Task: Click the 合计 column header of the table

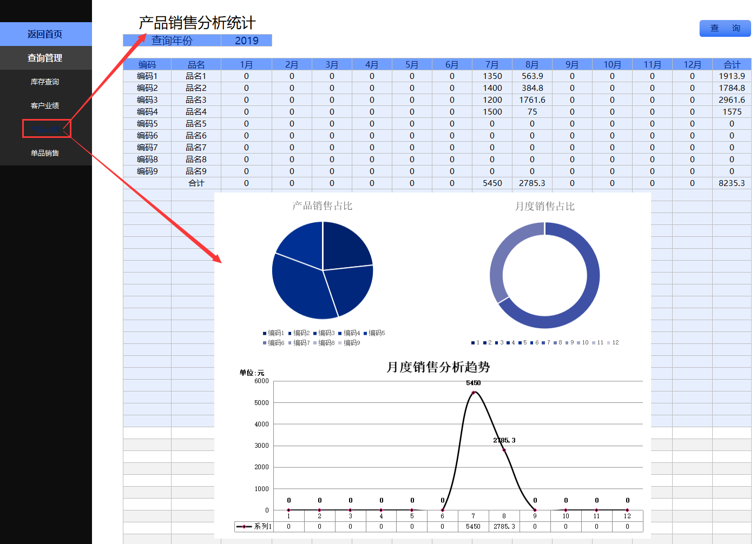Action: pyautogui.click(x=732, y=63)
